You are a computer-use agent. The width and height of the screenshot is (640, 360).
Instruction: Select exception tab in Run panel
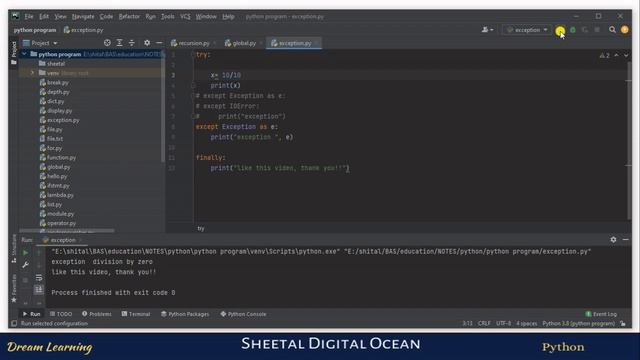click(x=62, y=240)
